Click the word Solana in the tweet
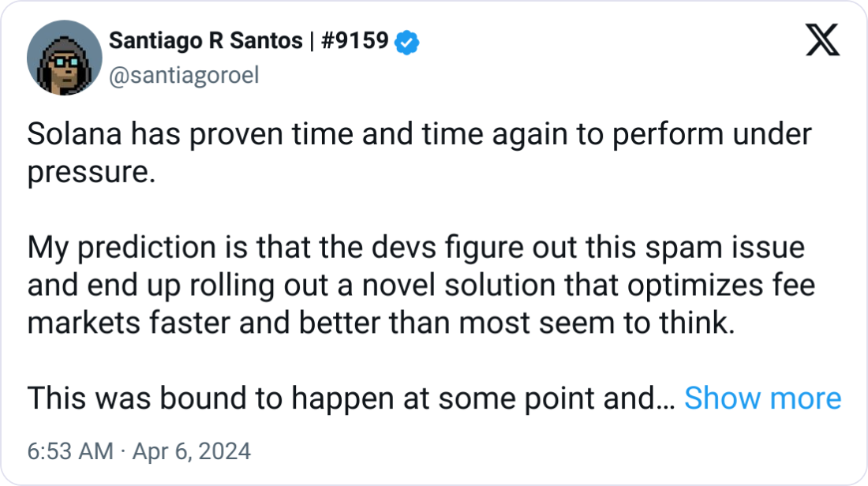This screenshot has width=868, height=486. (x=75, y=134)
